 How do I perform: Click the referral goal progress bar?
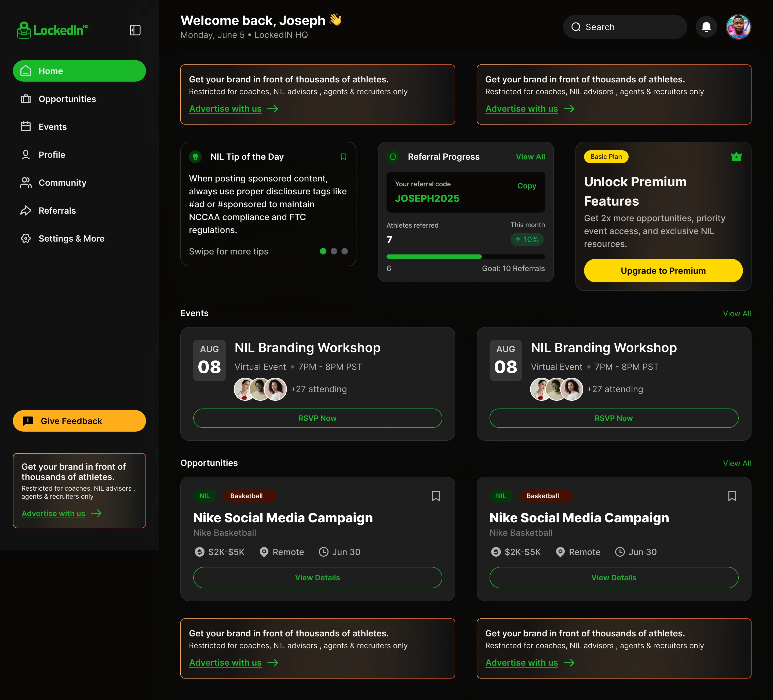point(465,257)
